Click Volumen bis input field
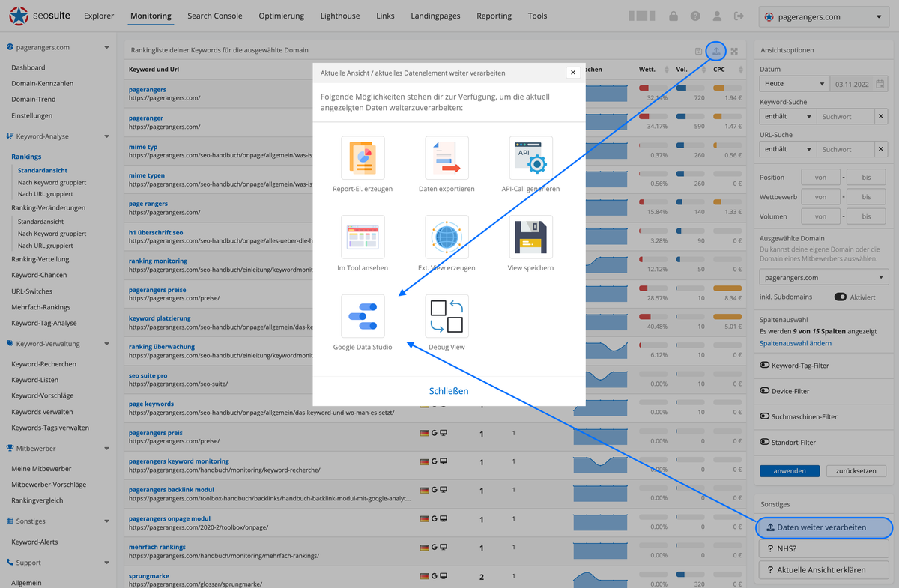The image size is (899, 588). click(x=866, y=216)
